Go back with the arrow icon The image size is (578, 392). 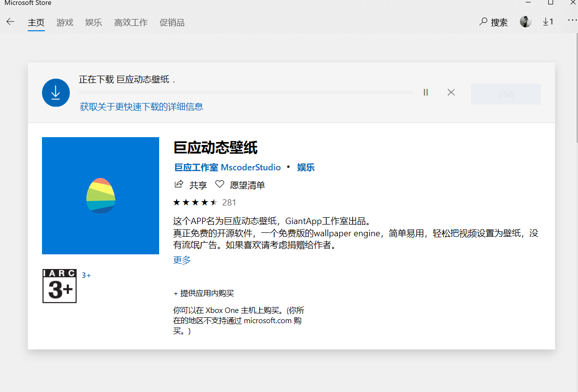point(10,22)
